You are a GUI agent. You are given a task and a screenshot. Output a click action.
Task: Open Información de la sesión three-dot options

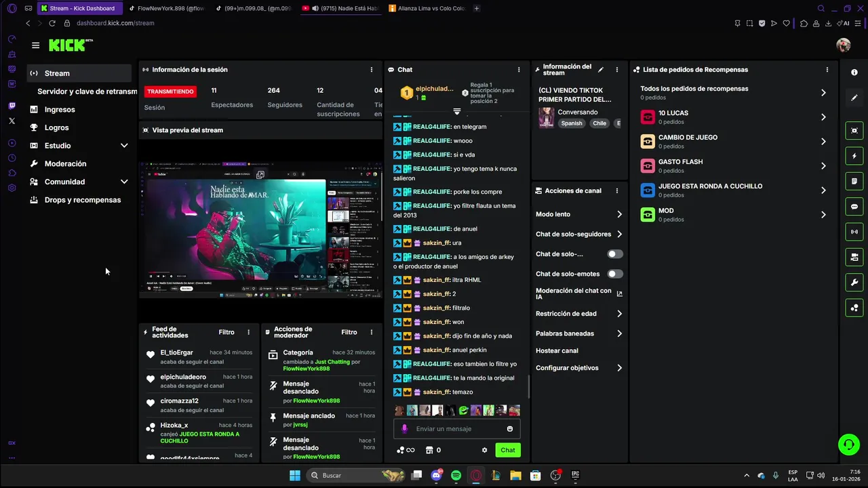click(x=372, y=70)
